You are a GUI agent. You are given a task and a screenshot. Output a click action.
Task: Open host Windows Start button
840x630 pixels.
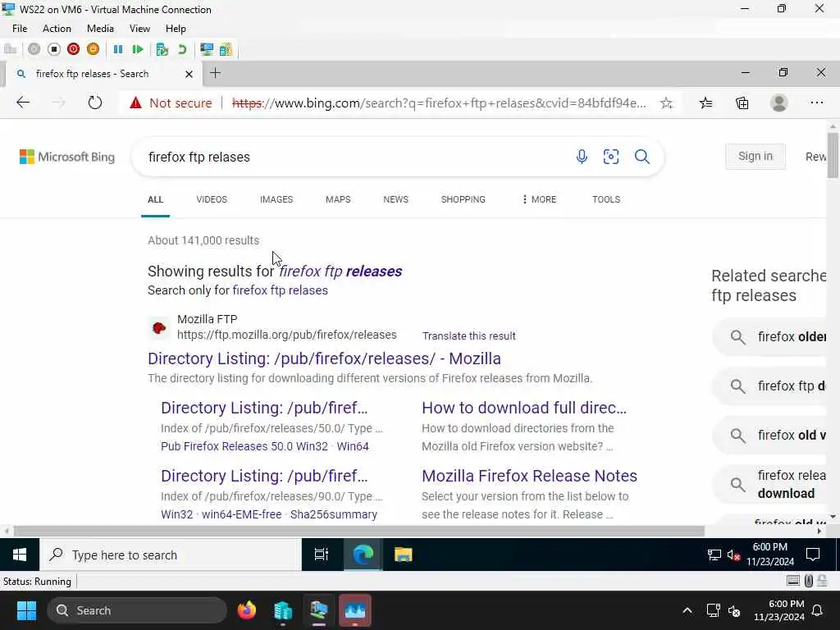click(26, 610)
